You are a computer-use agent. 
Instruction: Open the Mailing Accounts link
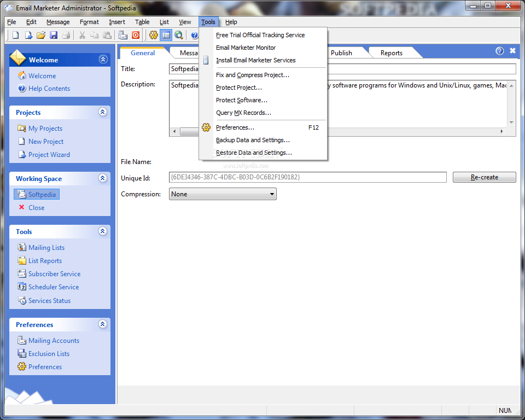pos(54,340)
